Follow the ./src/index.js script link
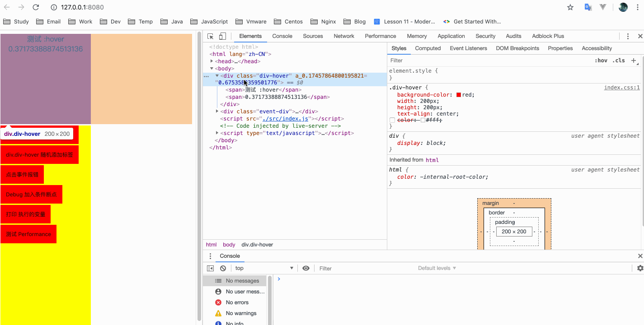644x325 pixels. coord(286,119)
